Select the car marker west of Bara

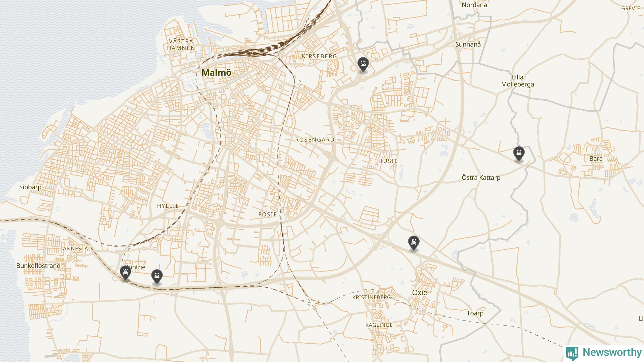(519, 153)
